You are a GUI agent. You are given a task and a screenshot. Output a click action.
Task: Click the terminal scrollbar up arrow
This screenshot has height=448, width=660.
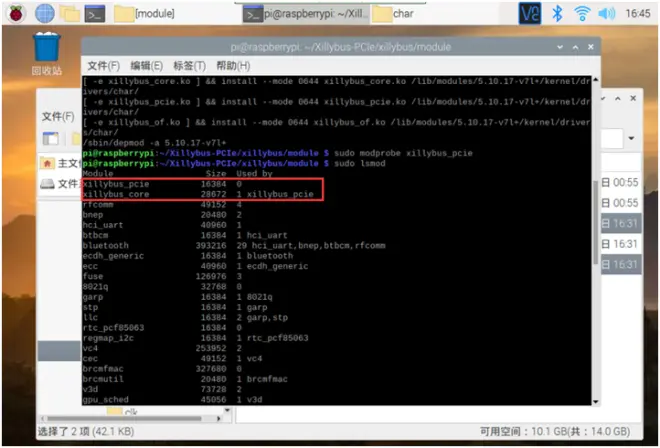tap(596, 80)
